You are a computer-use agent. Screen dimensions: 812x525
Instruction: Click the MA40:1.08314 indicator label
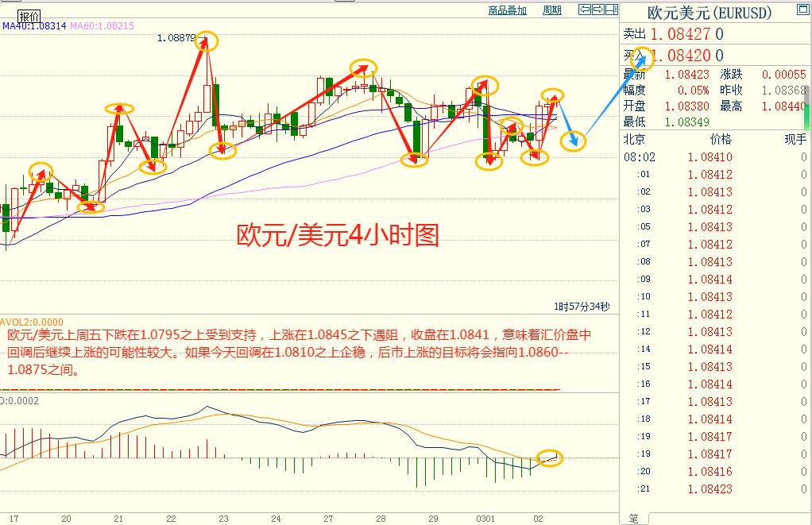coord(34,25)
